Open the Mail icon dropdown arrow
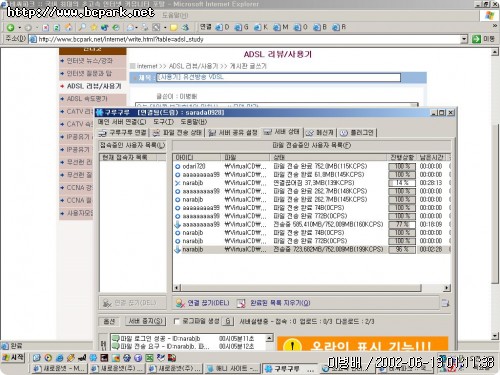The width and height of the screenshot is (500, 375). coord(136,28)
